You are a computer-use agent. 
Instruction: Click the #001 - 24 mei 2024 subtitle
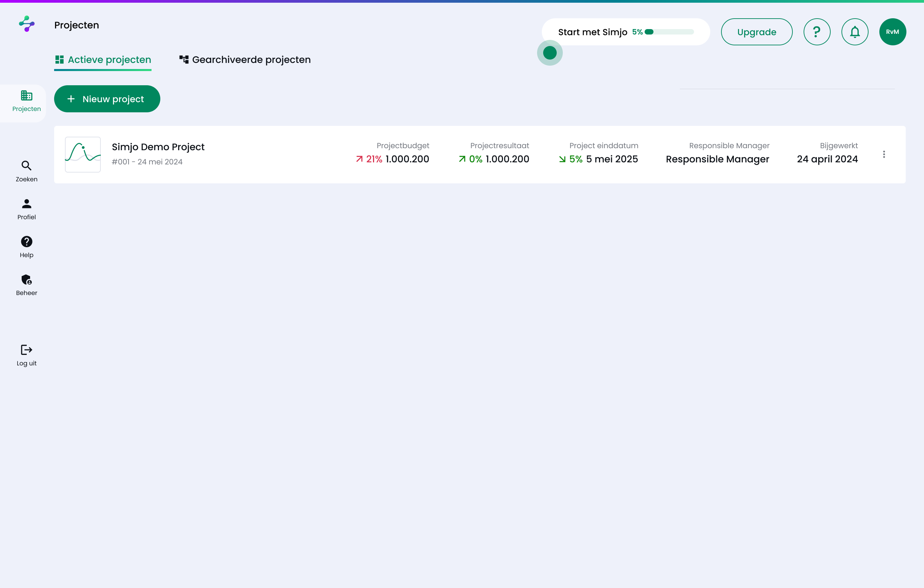[147, 162]
